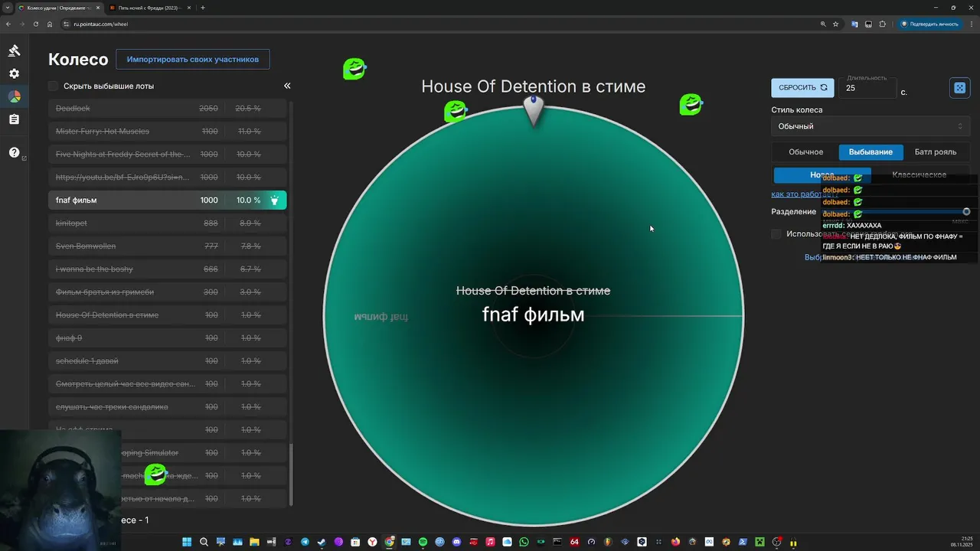Open settings gear in left sidebar
The height and width of the screenshot is (551, 980).
[x=14, y=73]
